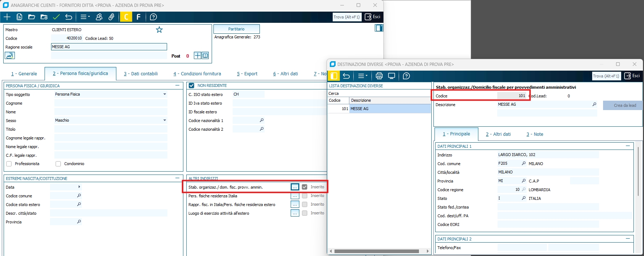This screenshot has height=256, width=644.
Task: Collapse the Dati Principali 2 section
Action: 628,239
